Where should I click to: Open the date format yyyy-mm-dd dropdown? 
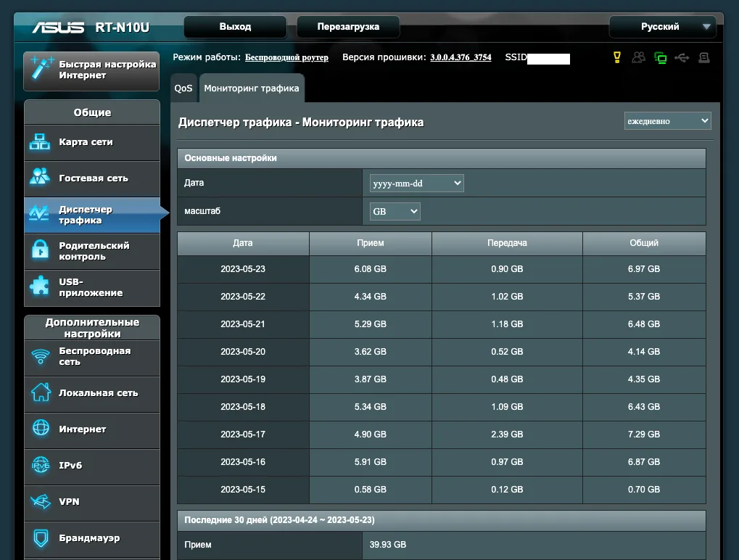[x=416, y=184]
